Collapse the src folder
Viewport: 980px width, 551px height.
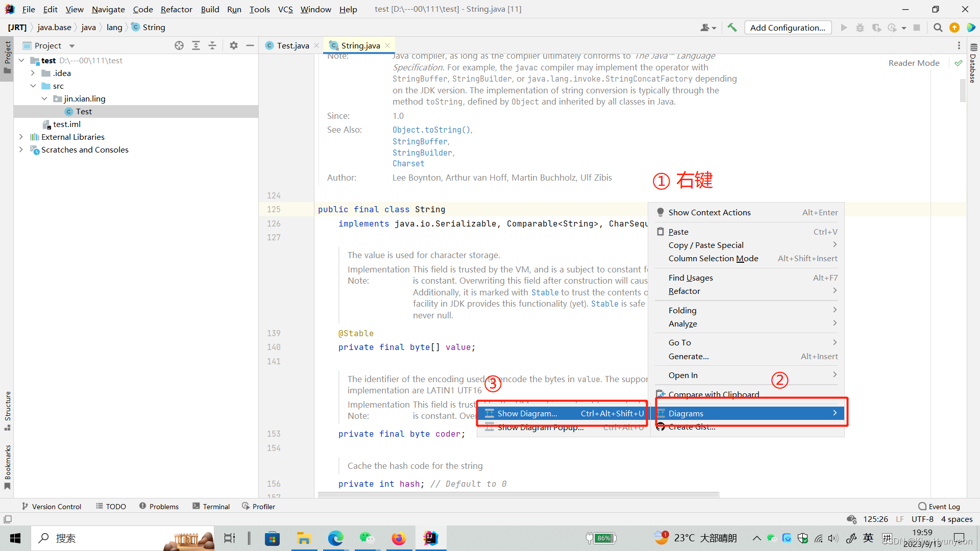(x=33, y=86)
